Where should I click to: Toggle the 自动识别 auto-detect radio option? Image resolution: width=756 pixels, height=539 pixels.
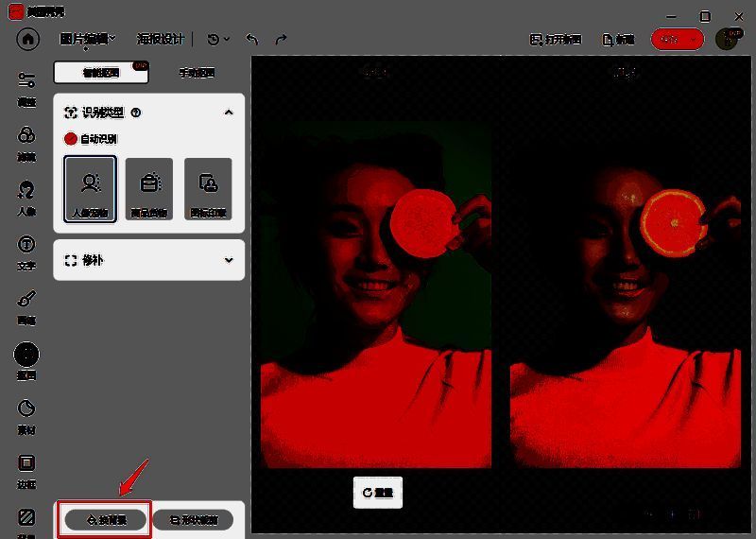(71, 139)
